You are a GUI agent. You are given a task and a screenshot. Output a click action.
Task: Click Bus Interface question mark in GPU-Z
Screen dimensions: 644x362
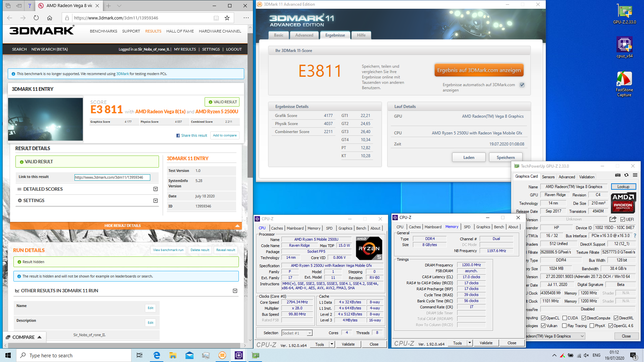click(635, 236)
